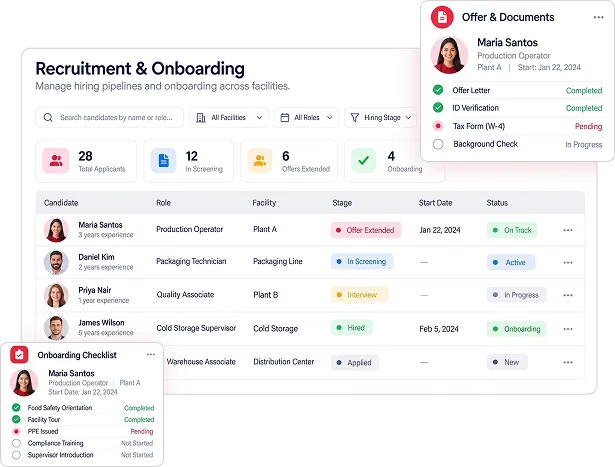This screenshot has width=615, height=467.
Task: Click the In Screening stage badge
Action: point(362,262)
